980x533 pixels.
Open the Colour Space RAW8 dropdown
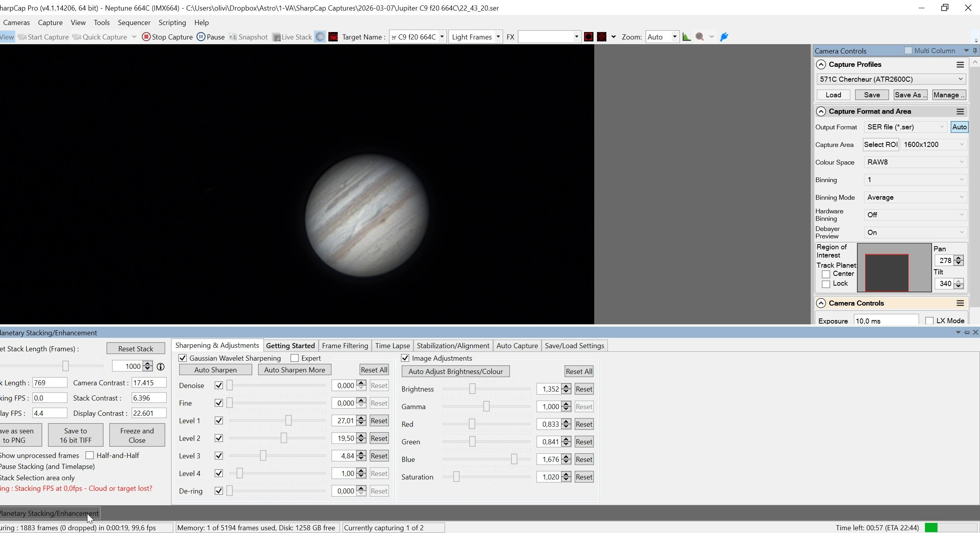point(915,162)
